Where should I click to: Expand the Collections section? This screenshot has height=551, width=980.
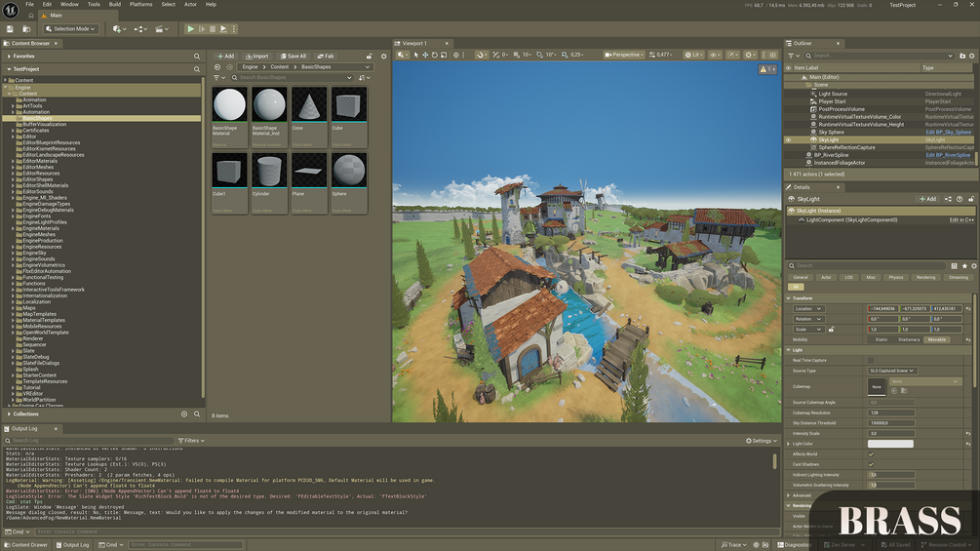(x=9, y=413)
